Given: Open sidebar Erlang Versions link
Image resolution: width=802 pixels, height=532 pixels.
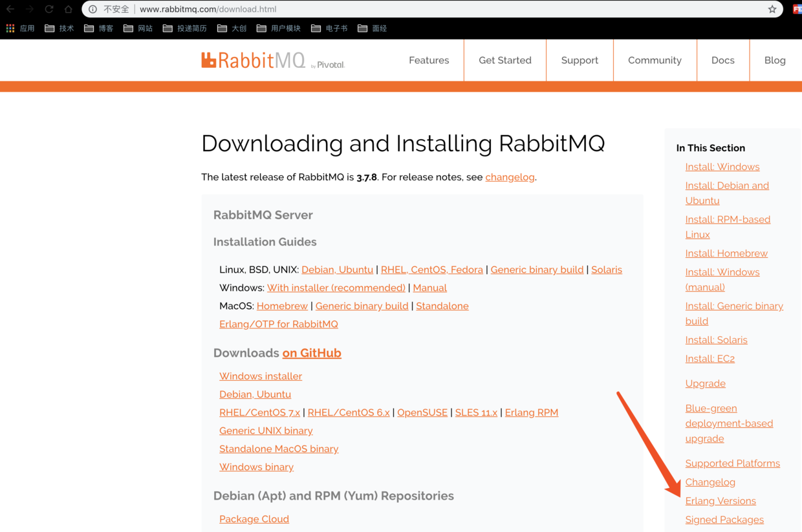Looking at the screenshot, I should (721, 501).
